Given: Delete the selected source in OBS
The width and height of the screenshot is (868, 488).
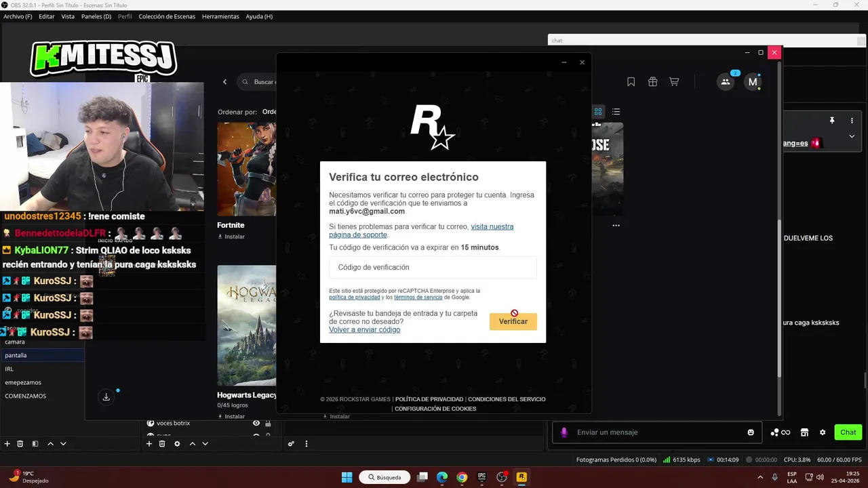Looking at the screenshot, I should [162, 444].
